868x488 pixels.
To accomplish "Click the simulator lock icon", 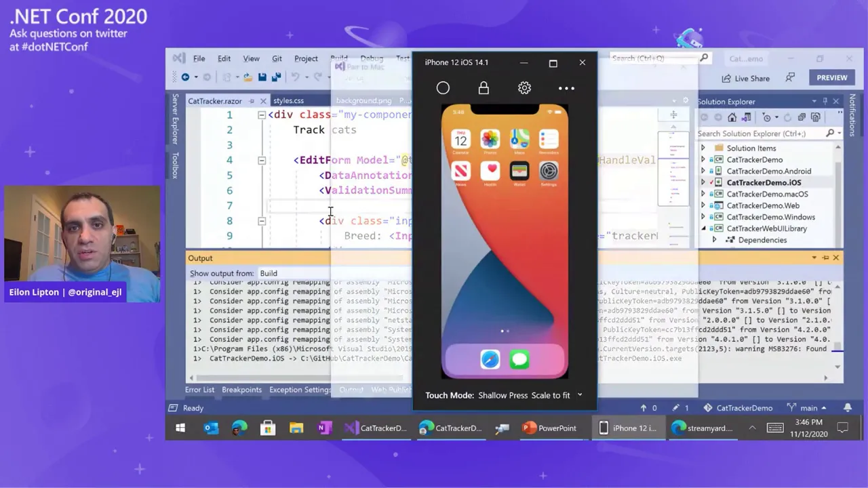I will coord(484,88).
